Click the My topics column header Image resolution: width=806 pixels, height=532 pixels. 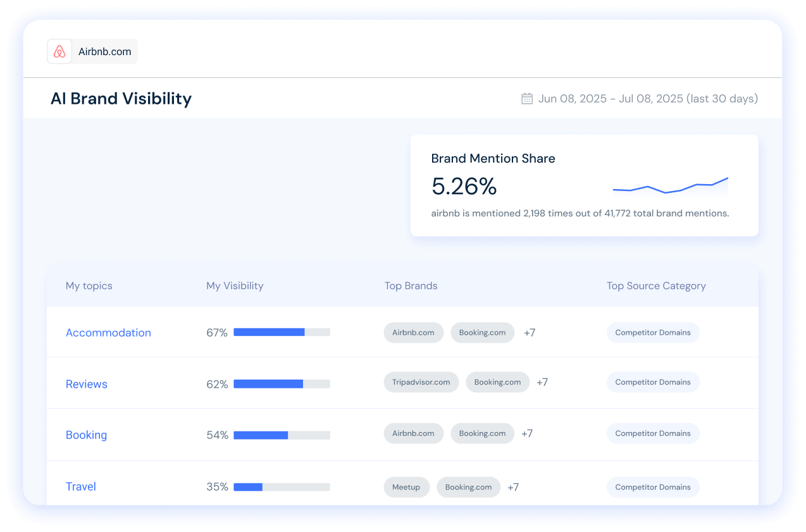pos(89,286)
